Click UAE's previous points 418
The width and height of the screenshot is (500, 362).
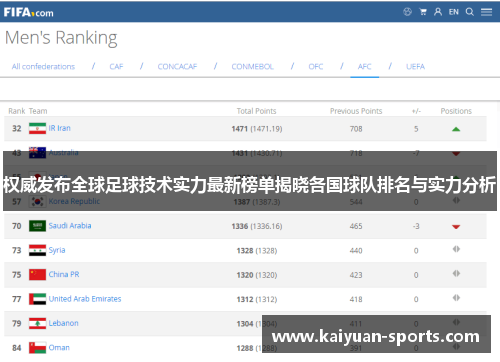[356, 299]
